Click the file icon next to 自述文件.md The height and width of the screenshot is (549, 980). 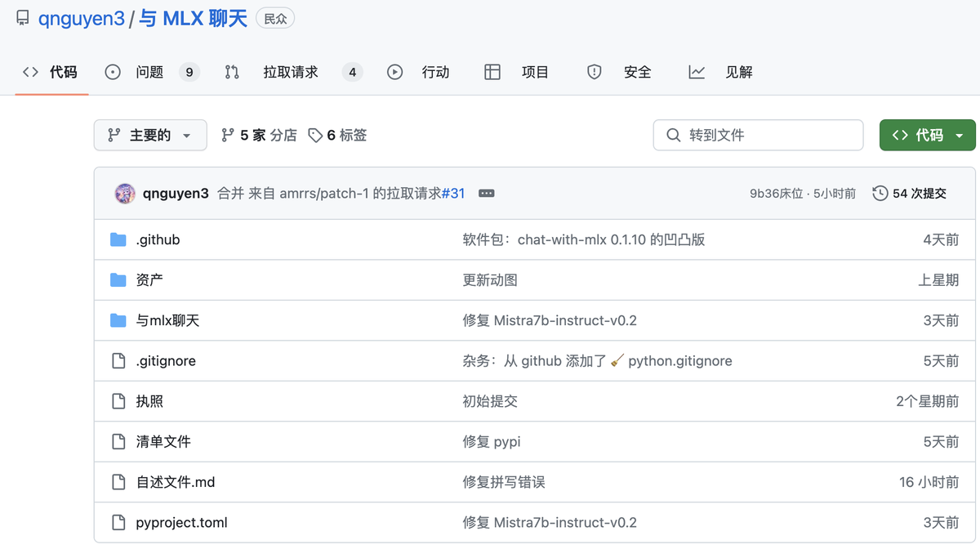click(x=118, y=482)
